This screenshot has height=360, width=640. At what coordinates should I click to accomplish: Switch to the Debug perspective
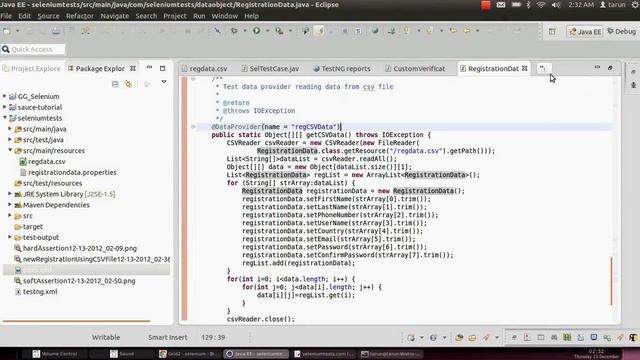point(621,31)
